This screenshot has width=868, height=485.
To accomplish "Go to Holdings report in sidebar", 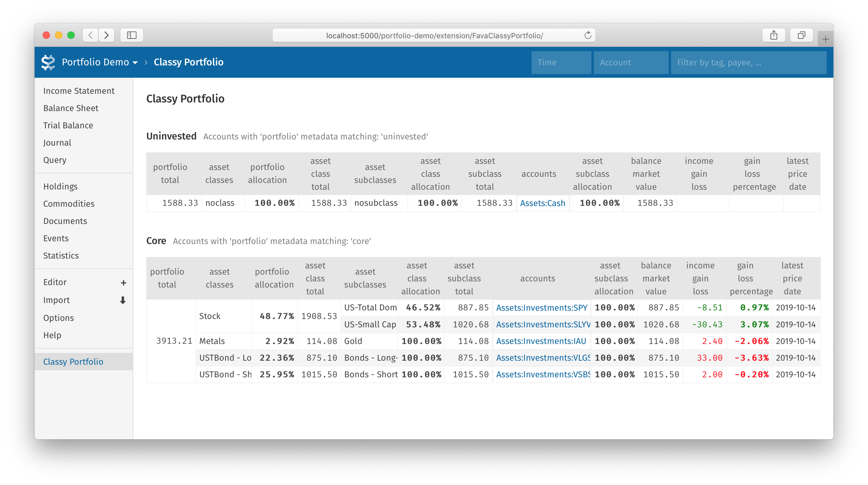I will [x=60, y=187].
